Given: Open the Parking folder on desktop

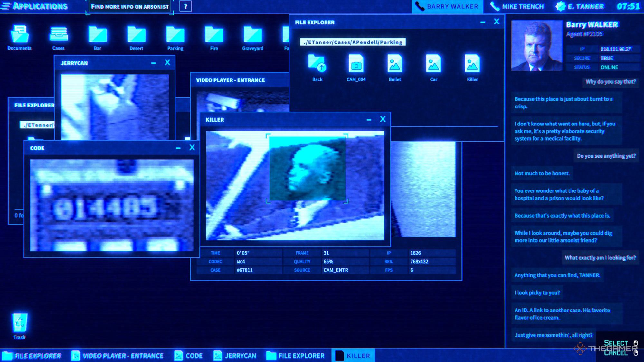Looking at the screenshot, I should click(x=175, y=38).
